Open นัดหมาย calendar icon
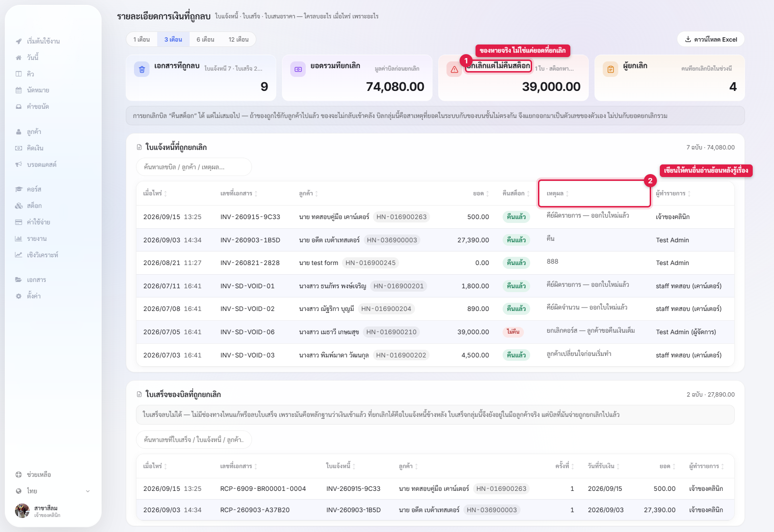 (x=18, y=90)
